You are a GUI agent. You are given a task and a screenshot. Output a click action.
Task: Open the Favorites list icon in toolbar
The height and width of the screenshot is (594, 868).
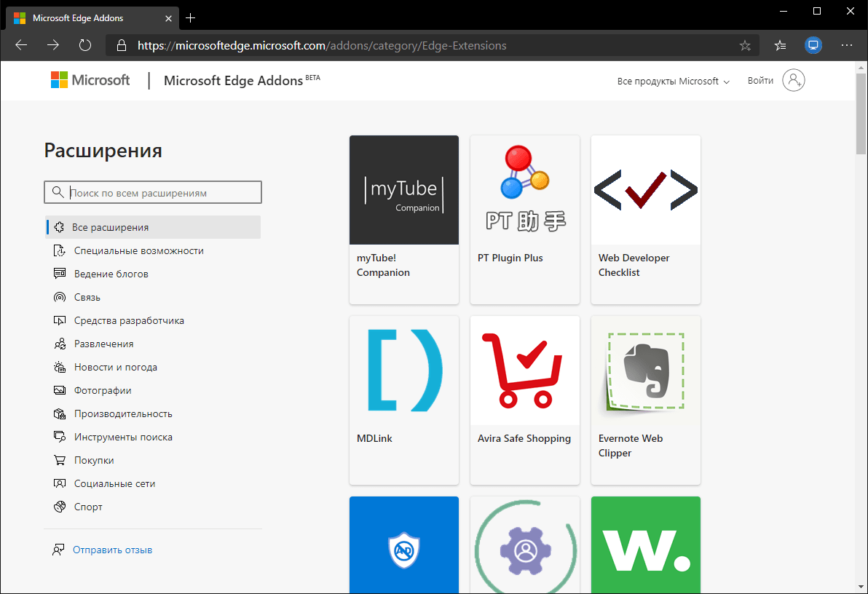pos(780,45)
